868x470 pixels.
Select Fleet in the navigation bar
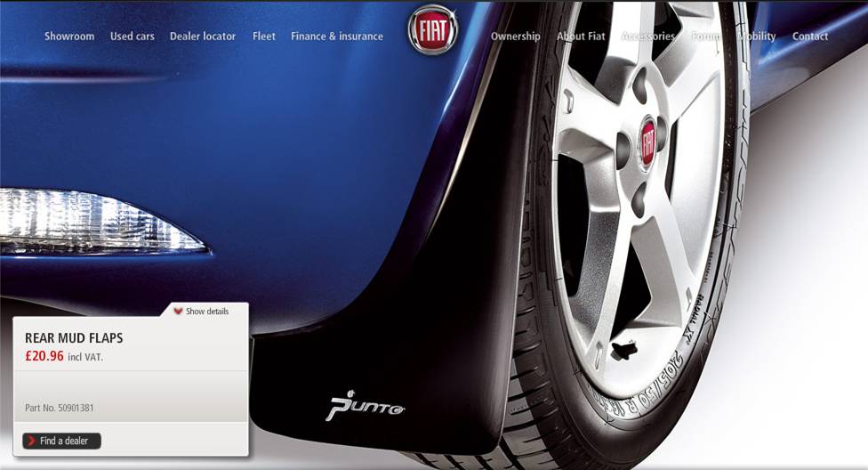(x=264, y=36)
